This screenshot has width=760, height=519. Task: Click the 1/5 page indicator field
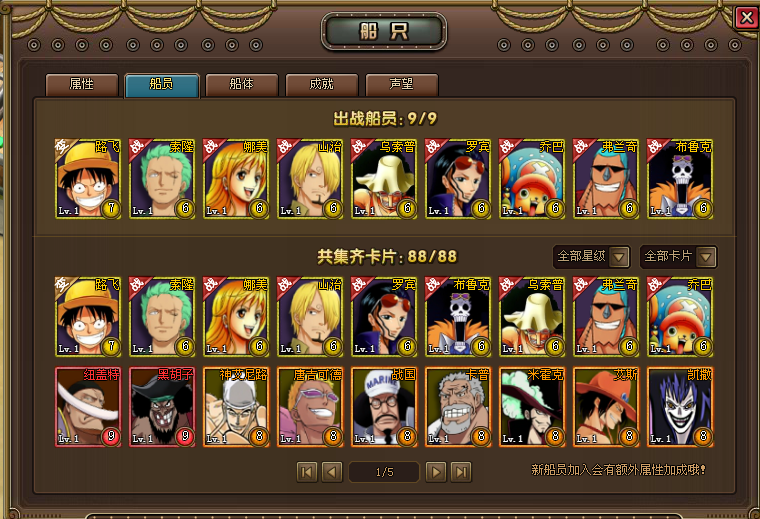pos(384,472)
